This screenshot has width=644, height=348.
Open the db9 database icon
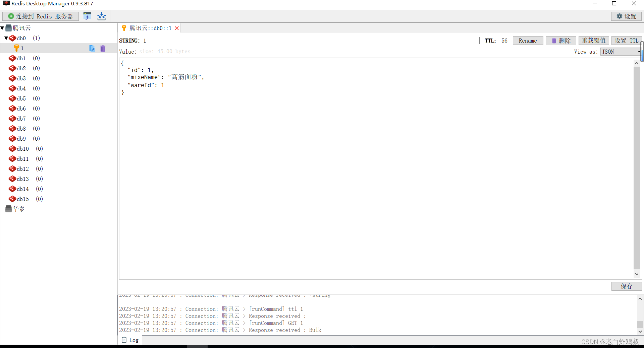coord(12,139)
